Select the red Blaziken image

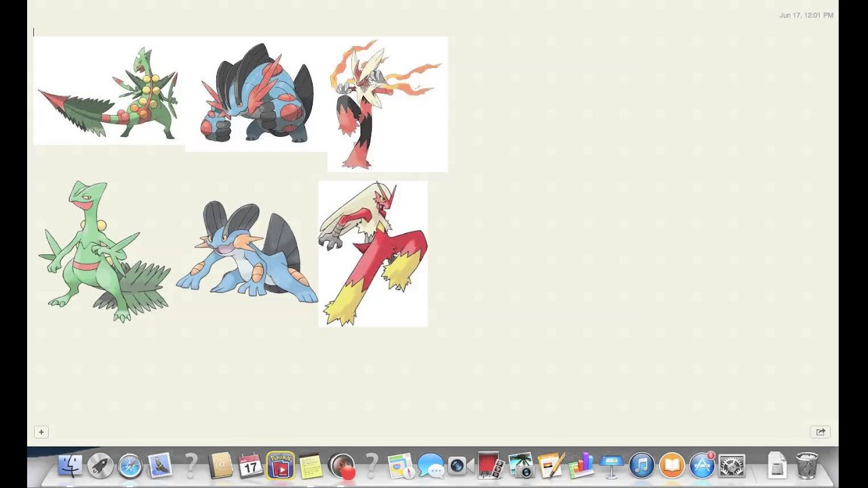(373, 253)
